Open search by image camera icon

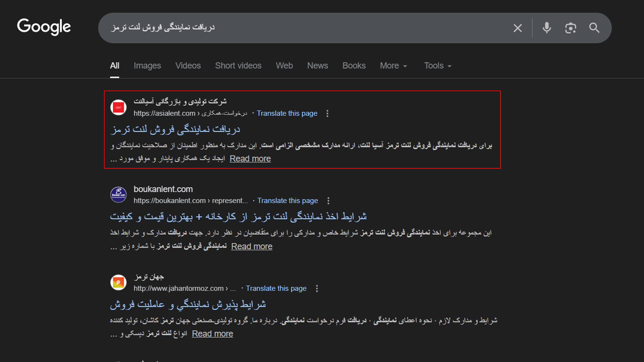(571, 28)
